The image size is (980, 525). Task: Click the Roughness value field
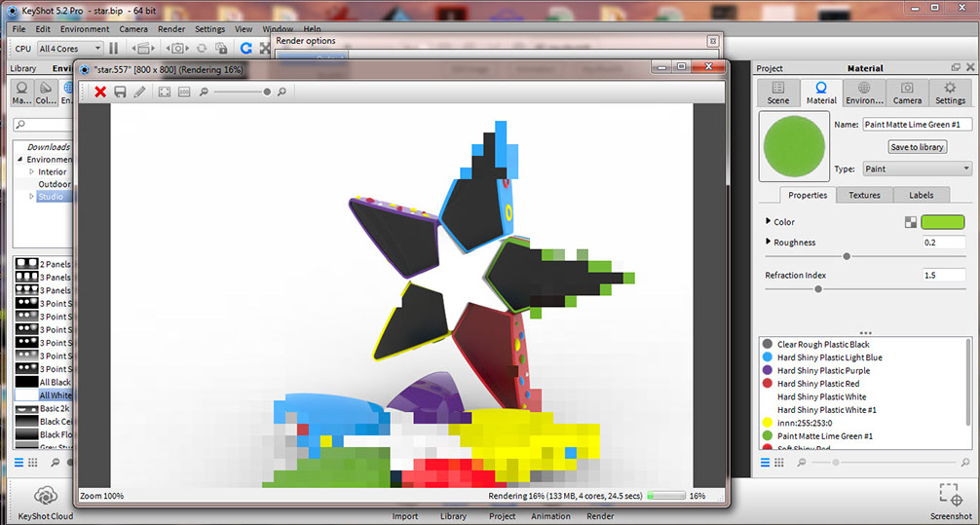click(x=944, y=243)
